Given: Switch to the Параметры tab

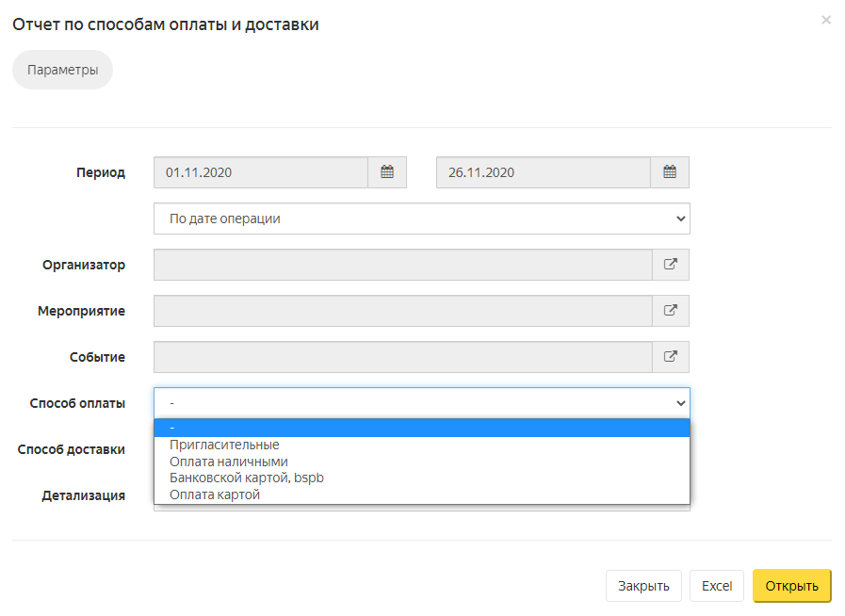Looking at the screenshot, I should [x=62, y=70].
